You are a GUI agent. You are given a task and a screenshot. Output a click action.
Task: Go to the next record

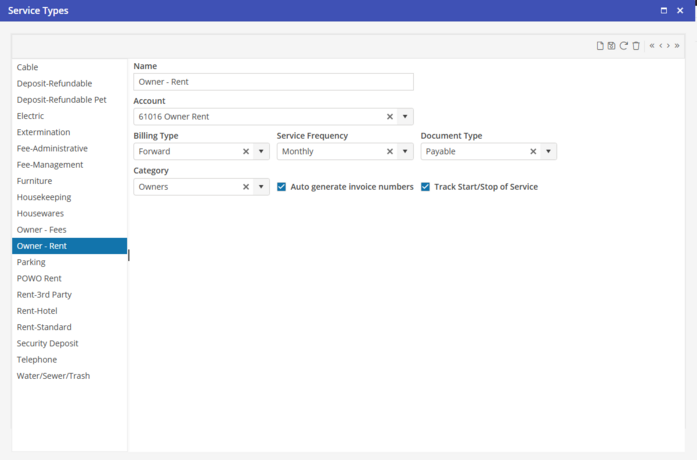[669, 46]
